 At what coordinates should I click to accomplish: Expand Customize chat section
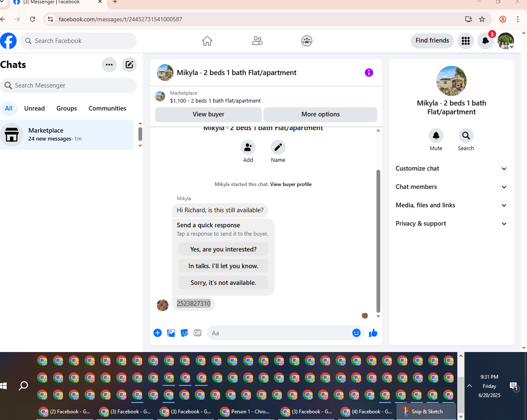(452, 169)
